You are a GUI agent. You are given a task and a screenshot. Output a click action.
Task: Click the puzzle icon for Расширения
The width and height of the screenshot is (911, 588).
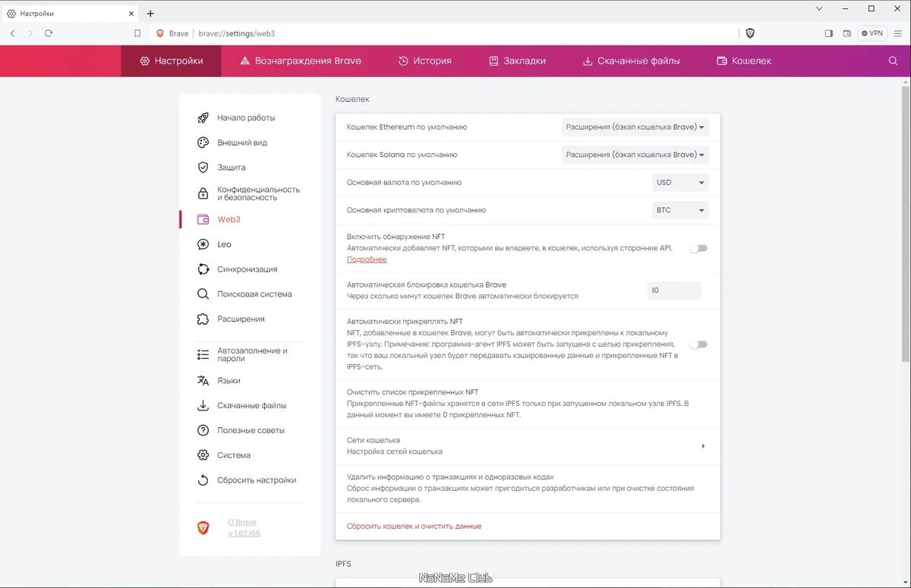pyautogui.click(x=203, y=319)
